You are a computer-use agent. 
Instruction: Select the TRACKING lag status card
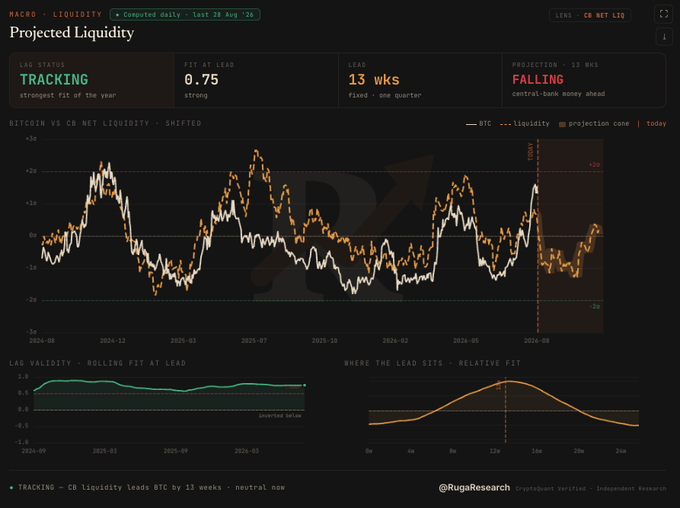pyautogui.click(x=92, y=80)
